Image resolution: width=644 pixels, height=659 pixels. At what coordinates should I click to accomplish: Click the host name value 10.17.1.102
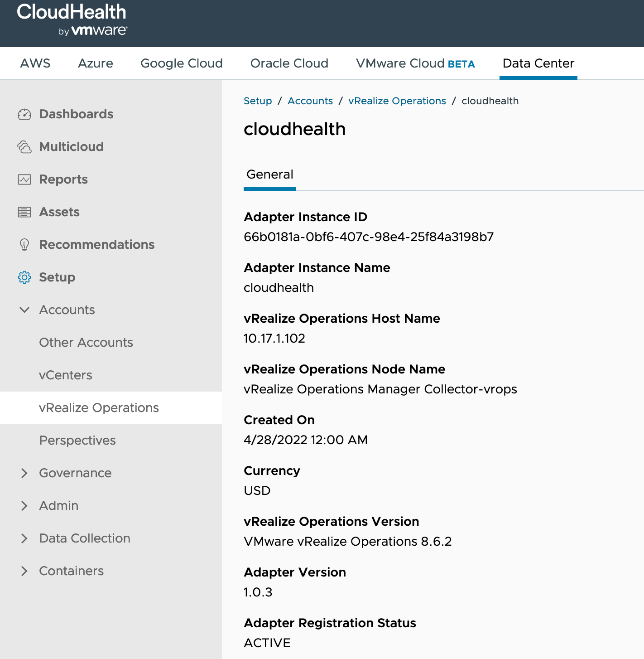click(x=274, y=339)
